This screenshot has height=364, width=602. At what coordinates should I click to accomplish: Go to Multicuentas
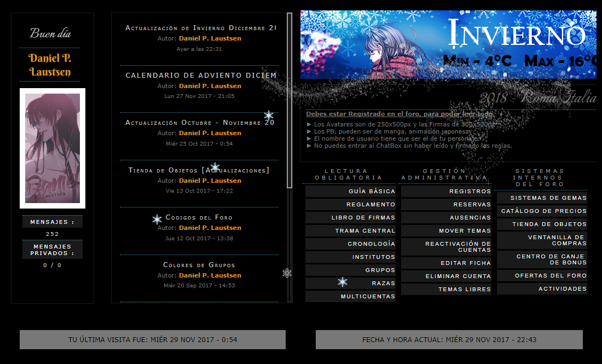350,296
